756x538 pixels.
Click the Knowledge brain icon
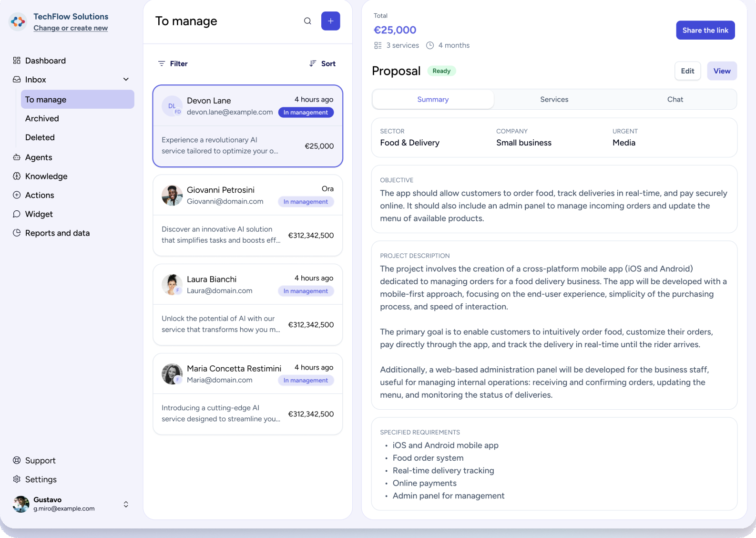(17, 176)
